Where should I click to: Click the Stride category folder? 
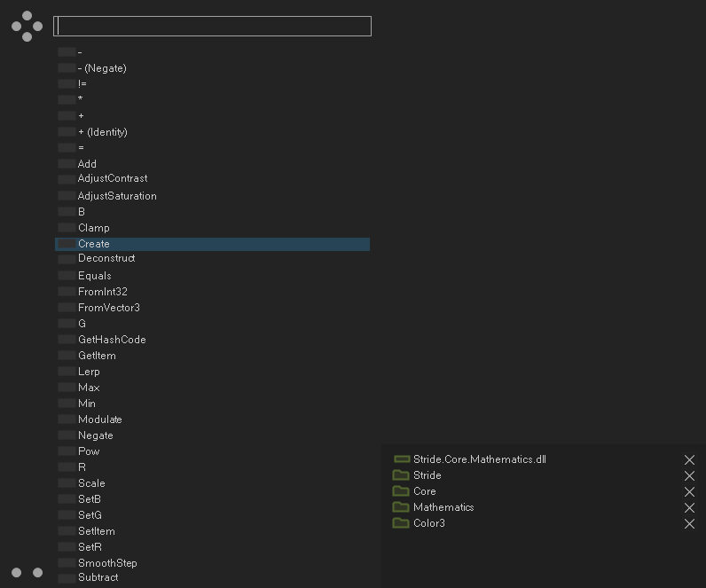(x=428, y=475)
